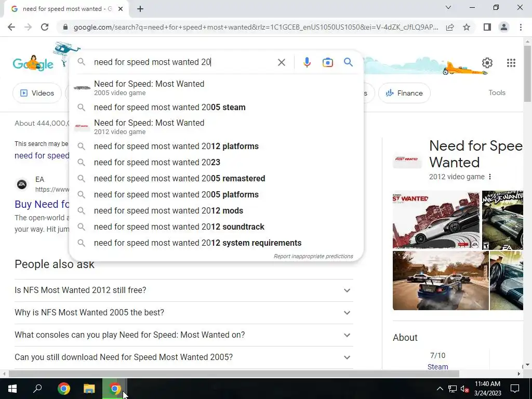Open first Chrome icon on the taskbar
The width and height of the screenshot is (532, 399).
pos(64,389)
